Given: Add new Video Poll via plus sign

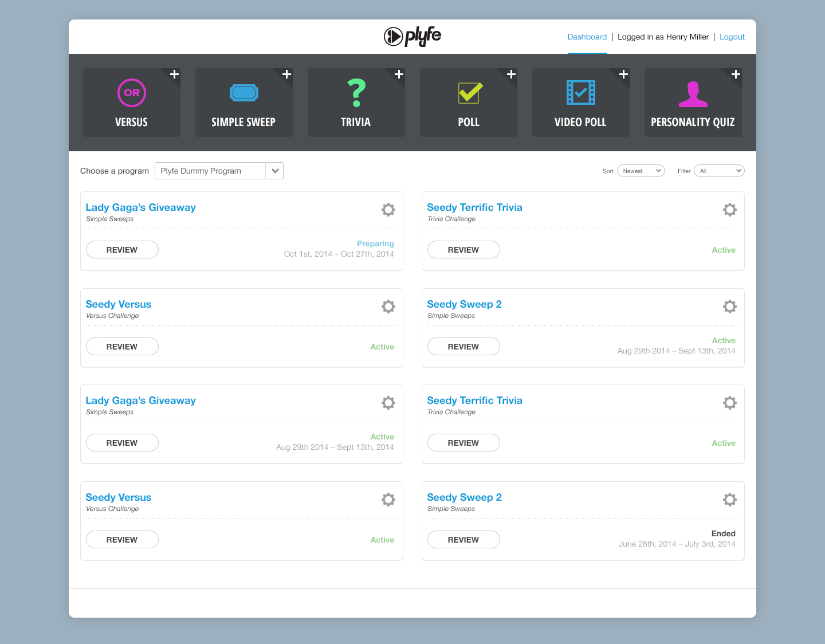Looking at the screenshot, I should tap(624, 74).
